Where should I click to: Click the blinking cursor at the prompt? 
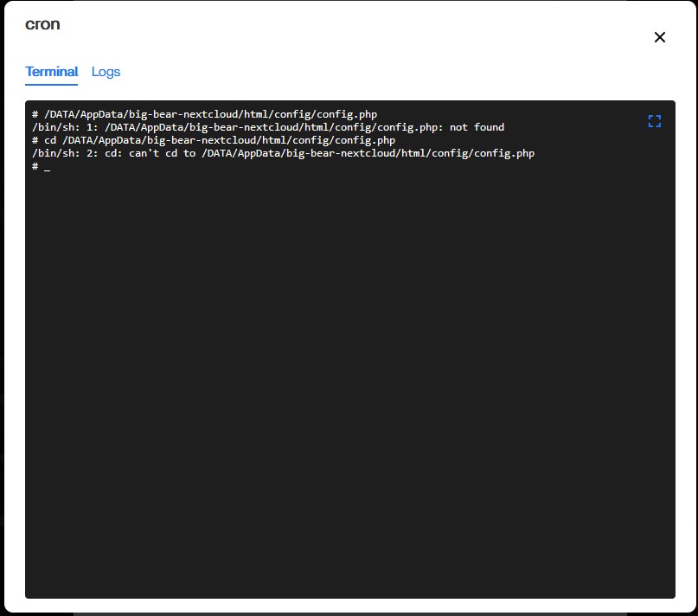tap(48, 167)
